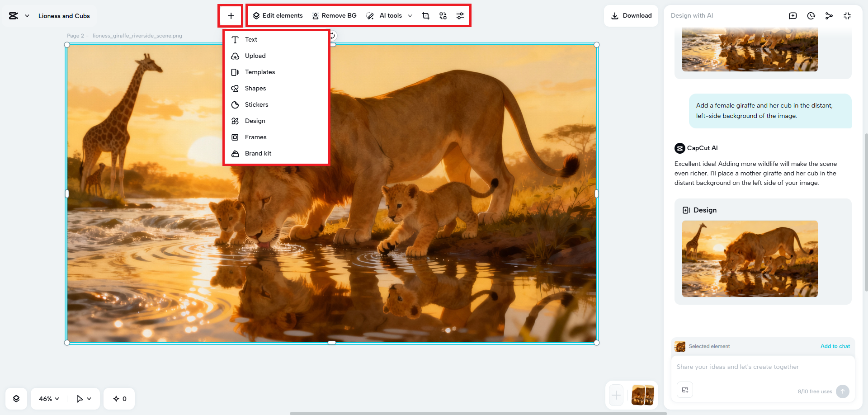Open chat history clock icon

click(x=811, y=16)
